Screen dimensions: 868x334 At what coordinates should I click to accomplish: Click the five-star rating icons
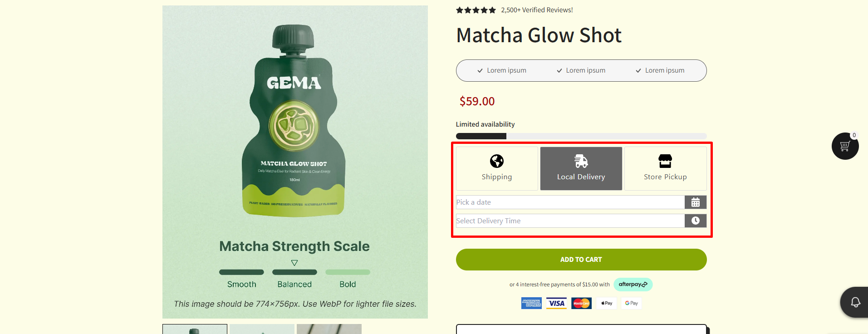tap(476, 10)
